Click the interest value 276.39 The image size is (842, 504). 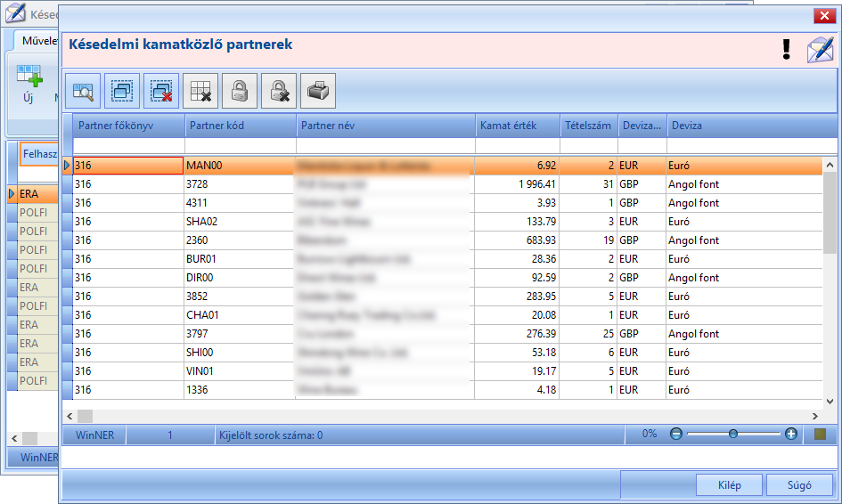pos(541,334)
